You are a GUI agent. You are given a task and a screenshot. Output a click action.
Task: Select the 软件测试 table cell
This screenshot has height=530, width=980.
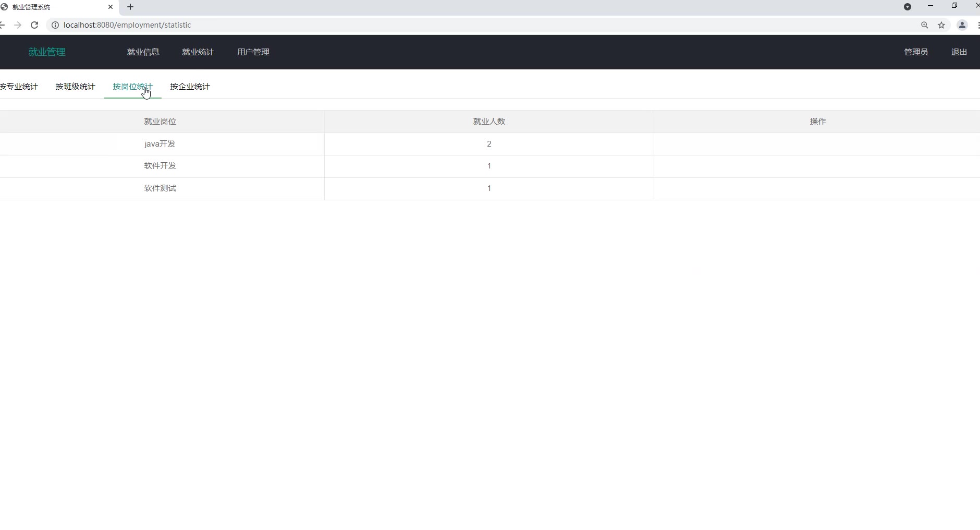(x=160, y=188)
